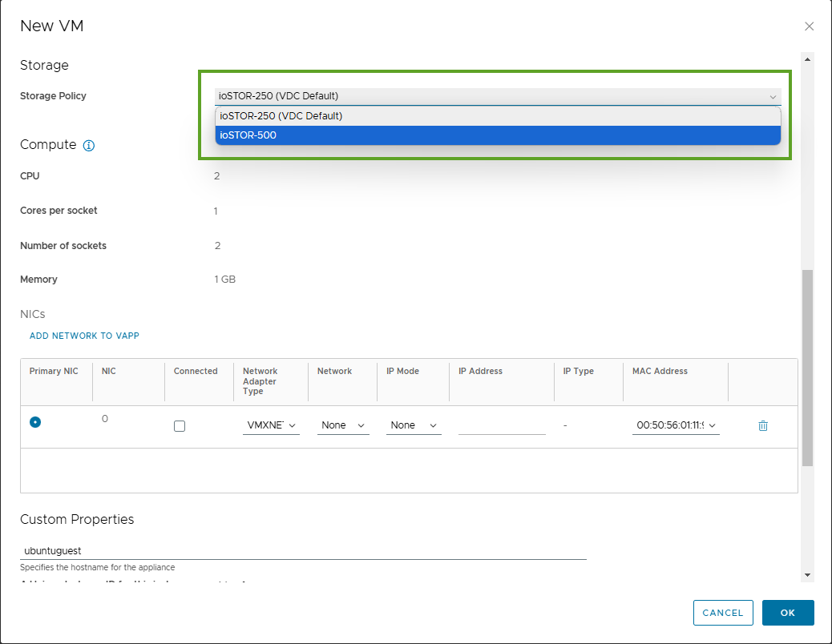The image size is (832, 644).
Task: Click the ADD NETWORK TO VAPP link
Action: click(84, 336)
